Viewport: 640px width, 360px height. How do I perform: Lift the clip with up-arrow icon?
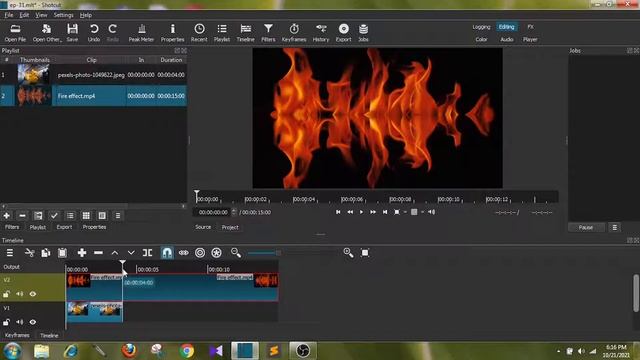(115, 253)
